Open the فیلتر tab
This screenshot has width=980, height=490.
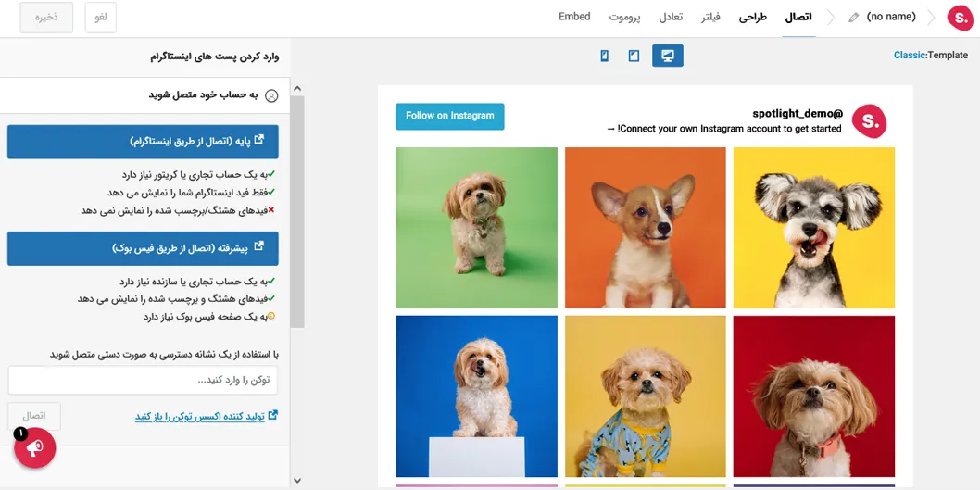point(710,17)
